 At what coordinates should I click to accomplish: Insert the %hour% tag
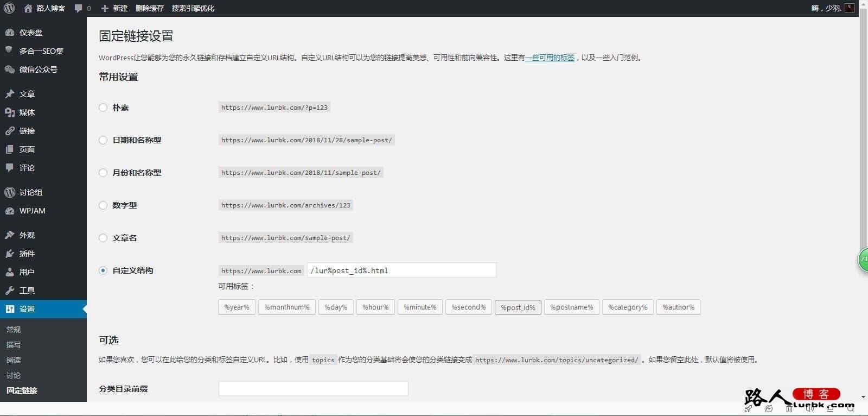375,307
